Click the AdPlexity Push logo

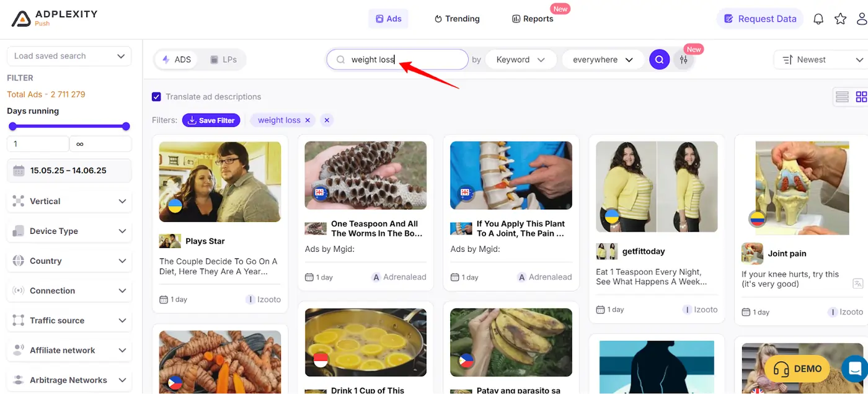[55, 18]
